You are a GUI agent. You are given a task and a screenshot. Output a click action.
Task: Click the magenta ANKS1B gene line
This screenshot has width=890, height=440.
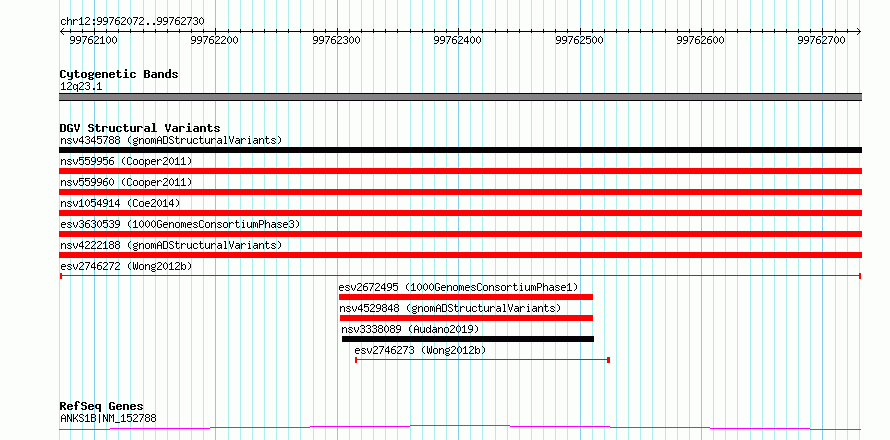(x=460, y=428)
